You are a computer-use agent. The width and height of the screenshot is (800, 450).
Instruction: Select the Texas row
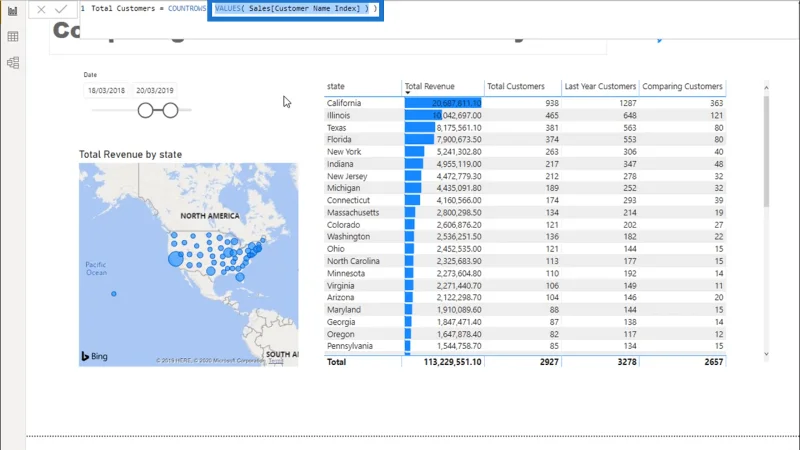point(525,128)
